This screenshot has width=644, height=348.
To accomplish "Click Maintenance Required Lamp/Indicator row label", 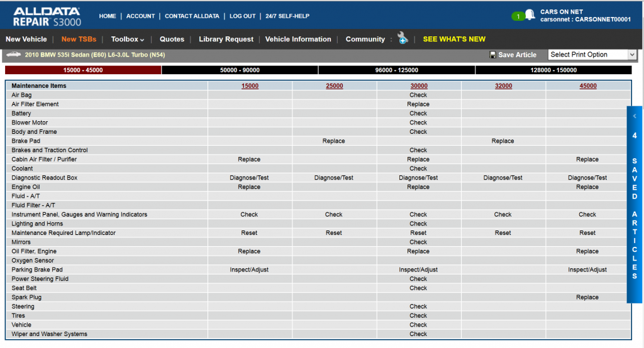I will [64, 232].
